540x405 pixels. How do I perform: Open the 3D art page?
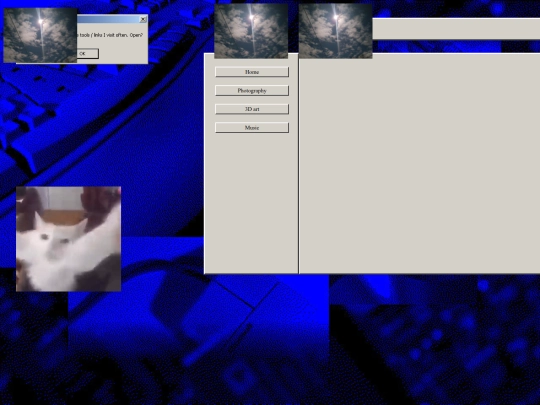point(252,109)
